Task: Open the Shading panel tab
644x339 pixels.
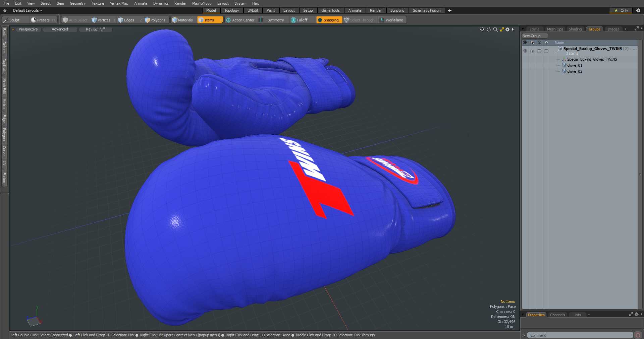Action: (575, 29)
